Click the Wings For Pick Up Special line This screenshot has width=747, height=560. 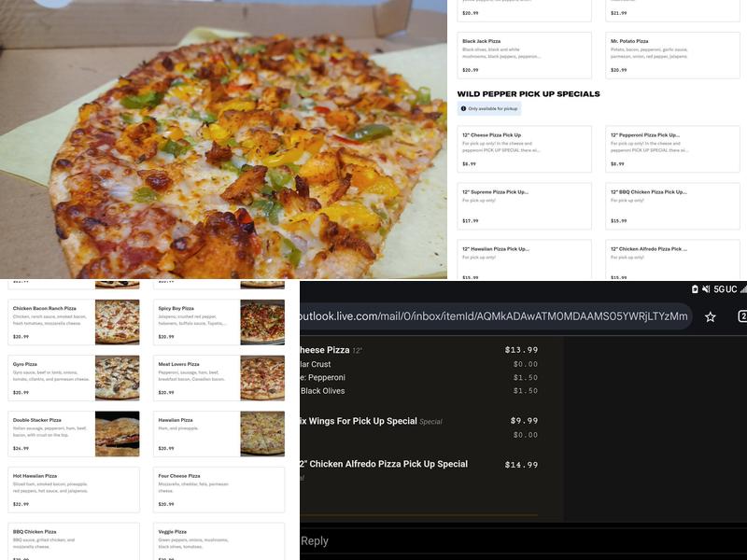(371, 421)
